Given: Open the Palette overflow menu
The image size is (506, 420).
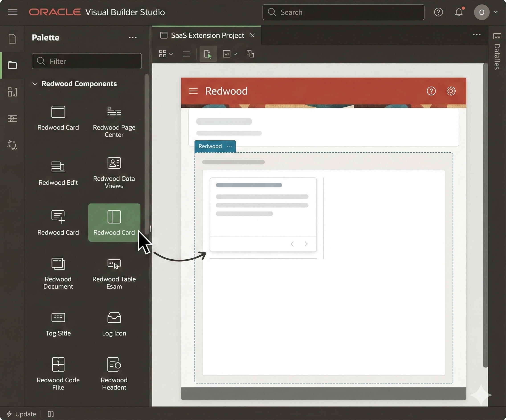Looking at the screenshot, I should pos(133,38).
